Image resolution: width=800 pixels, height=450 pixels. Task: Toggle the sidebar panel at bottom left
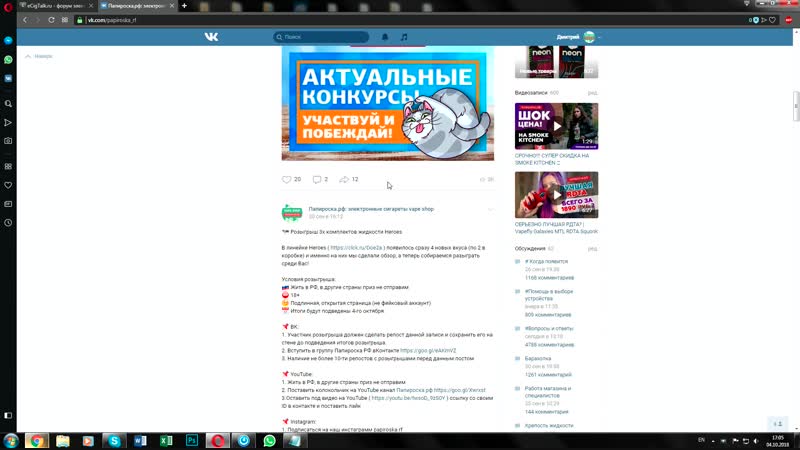8,415
